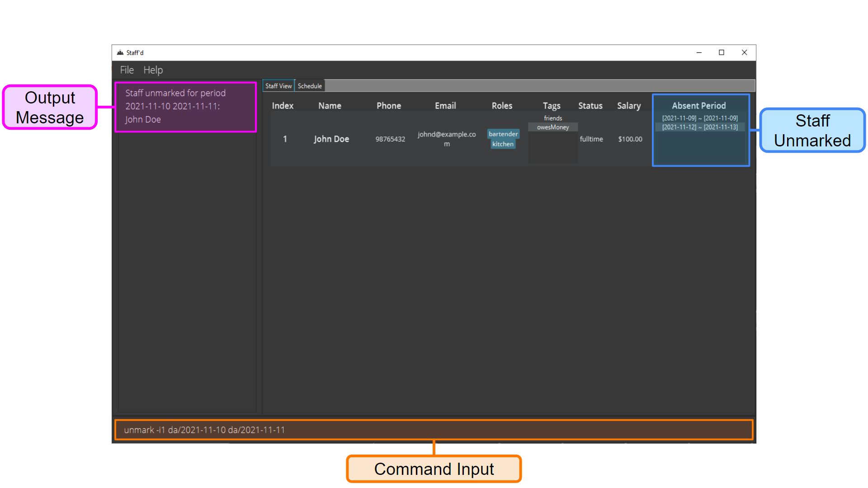Minimize the Staff'd window
The height and width of the screenshot is (488, 868).
(699, 53)
